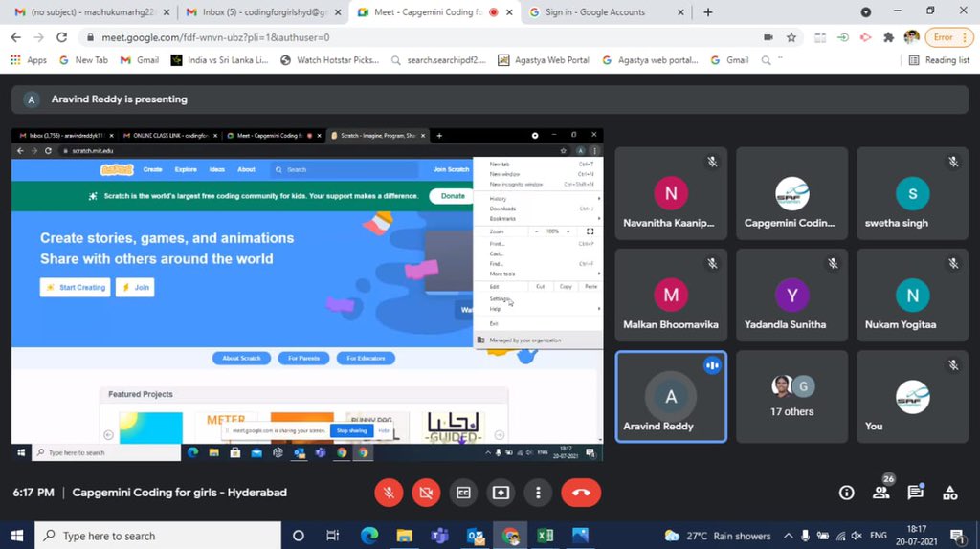Open meeting details info icon

pyautogui.click(x=846, y=493)
